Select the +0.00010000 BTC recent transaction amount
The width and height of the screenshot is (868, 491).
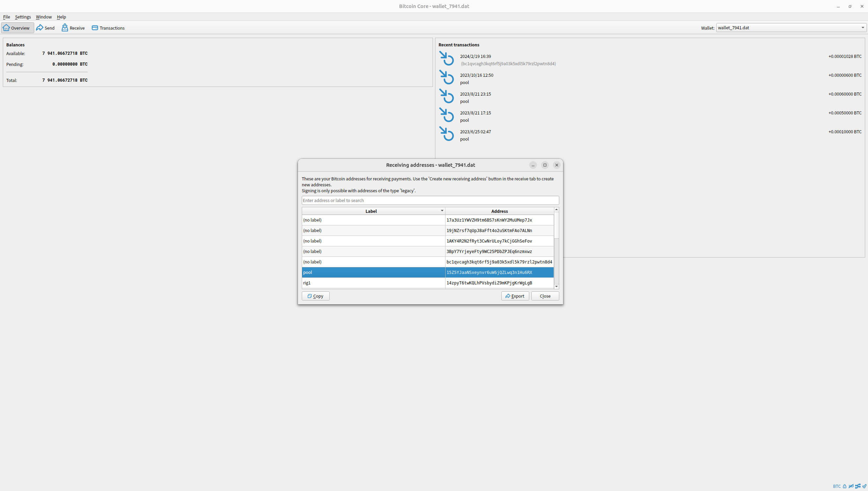tap(845, 132)
